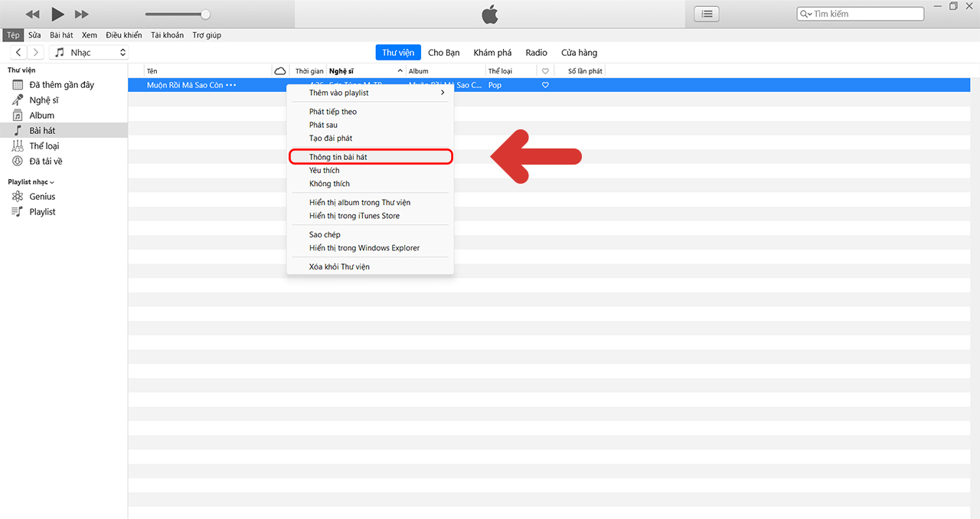
Task: Click the Tìm kiếm search field
Action: point(861,14)
